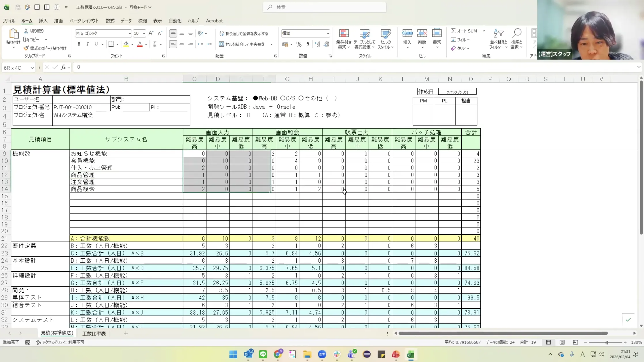Click the insert function fx icon
Image resolution: width=644 pixels, height=362 pixels.
(63, 67)
